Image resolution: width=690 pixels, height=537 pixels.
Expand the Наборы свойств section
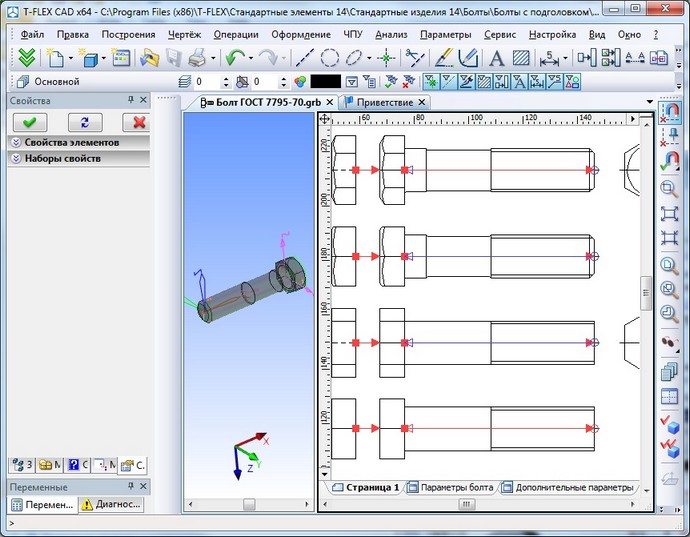pos(79,158)
